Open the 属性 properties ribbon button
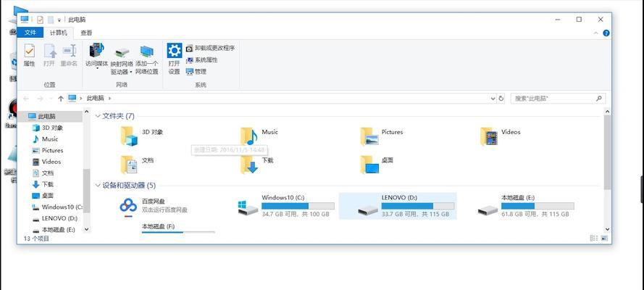This screenshot has height=290, width=644. (x=29, y=55)
